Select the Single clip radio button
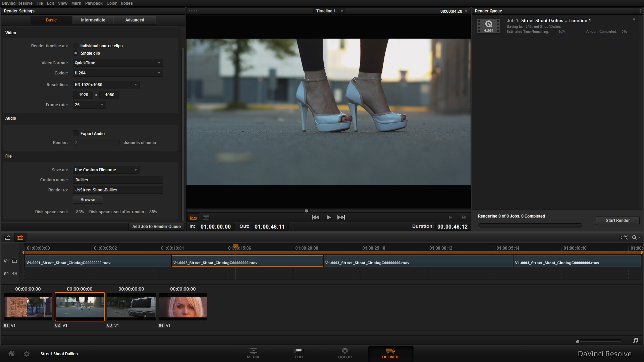The width and height of the screenshot is (644, 362). (76, 53)
